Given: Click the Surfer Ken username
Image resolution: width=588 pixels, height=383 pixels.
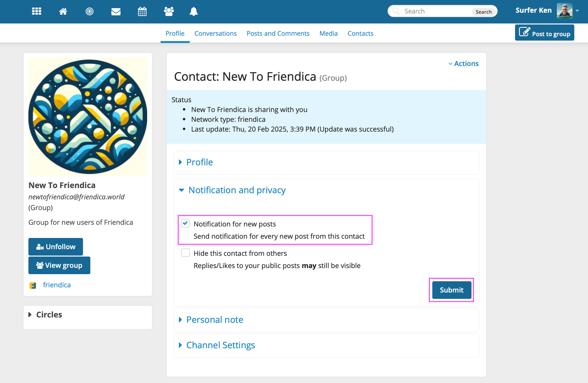Looking at the screenshot, I should tap(534, 10).
